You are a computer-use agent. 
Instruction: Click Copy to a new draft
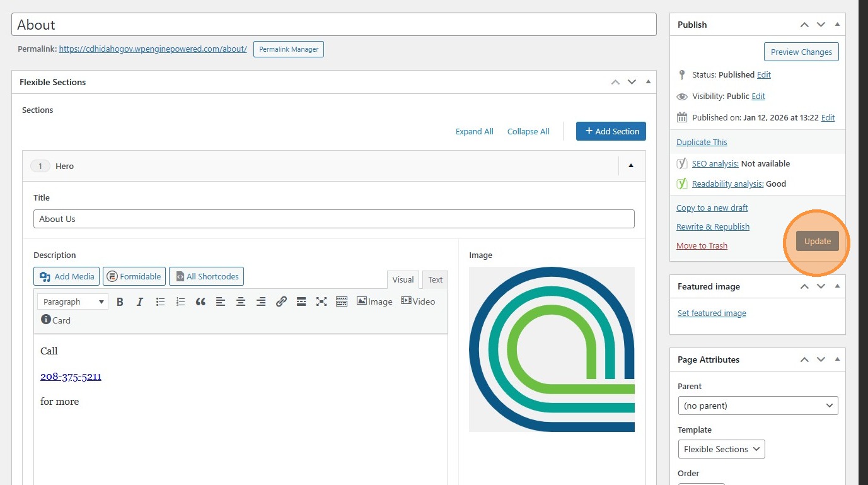click(712, 207)
